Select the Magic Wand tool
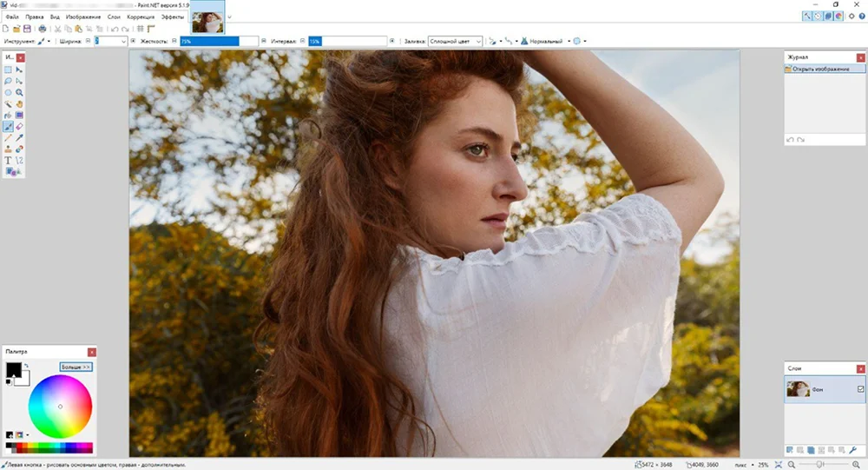Screen dimensions: 868x470 (x=9, y=103)
